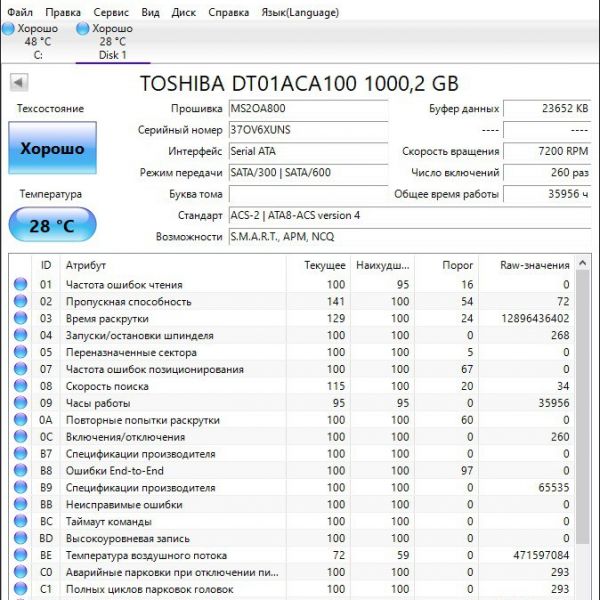
Task: Click the total work time value 35956 ч
Action: (547, 194)
